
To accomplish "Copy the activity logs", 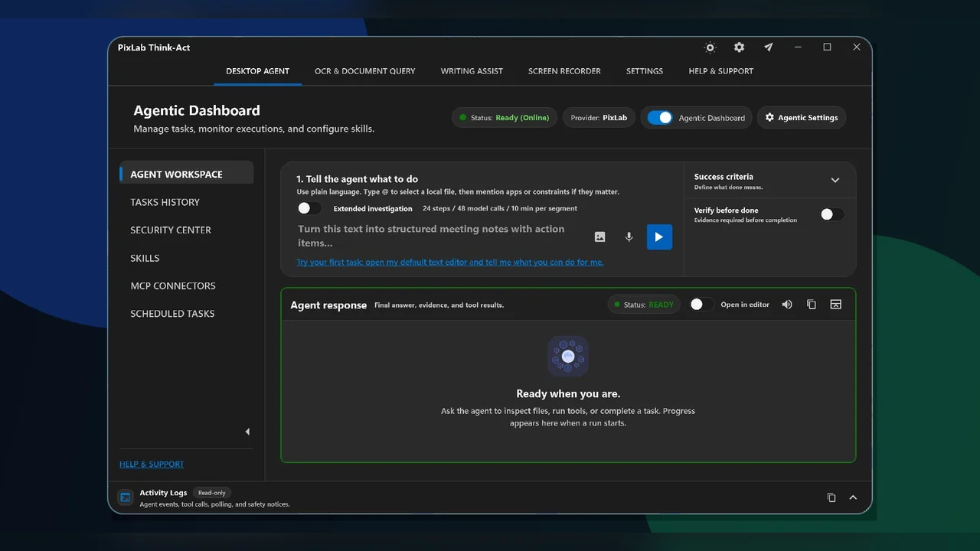I will tap(831, 497).
